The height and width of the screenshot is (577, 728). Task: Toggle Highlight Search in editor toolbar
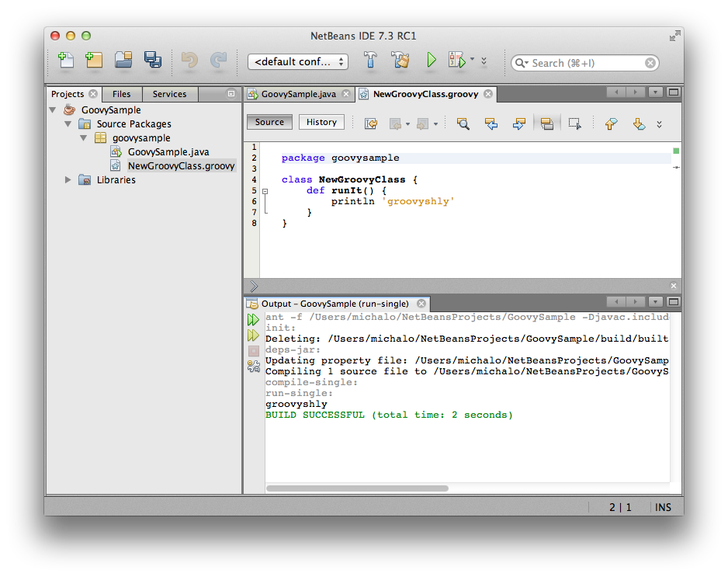coord(547,123)
